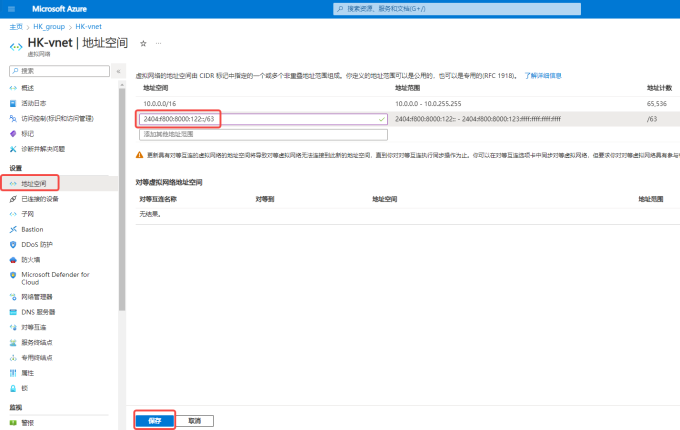
Task: Open 概述 overview in the sidebar
Action: pos(27,88)
